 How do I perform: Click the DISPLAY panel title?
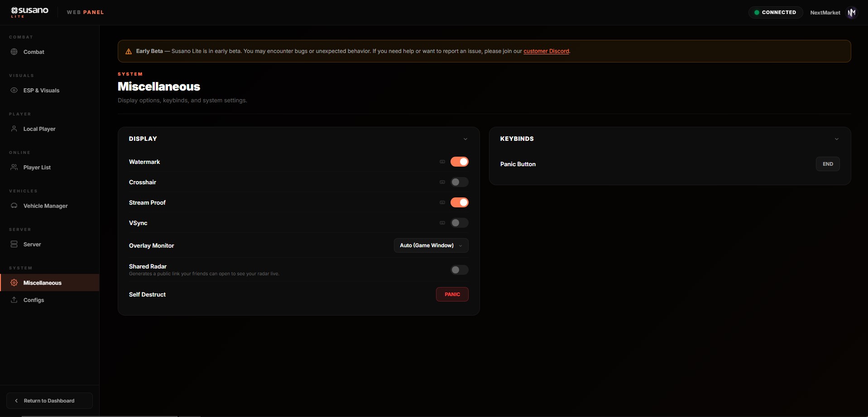pos(143,139)
